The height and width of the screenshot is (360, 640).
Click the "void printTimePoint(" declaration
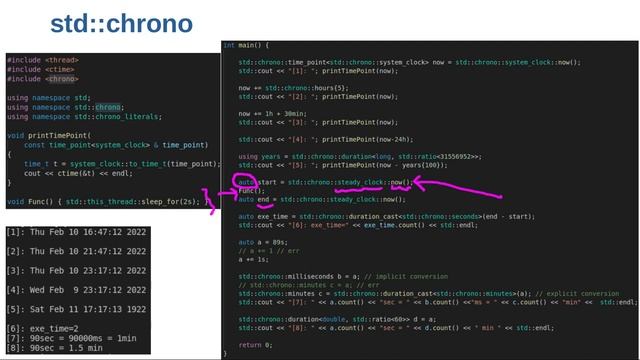pyautogui.click(x=49, y=136)
